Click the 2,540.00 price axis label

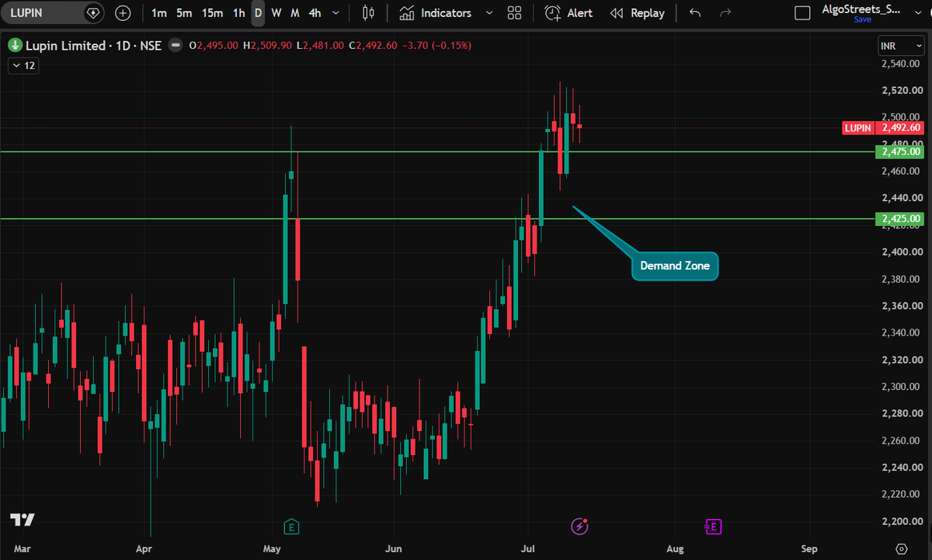click(x=901, y=64)
